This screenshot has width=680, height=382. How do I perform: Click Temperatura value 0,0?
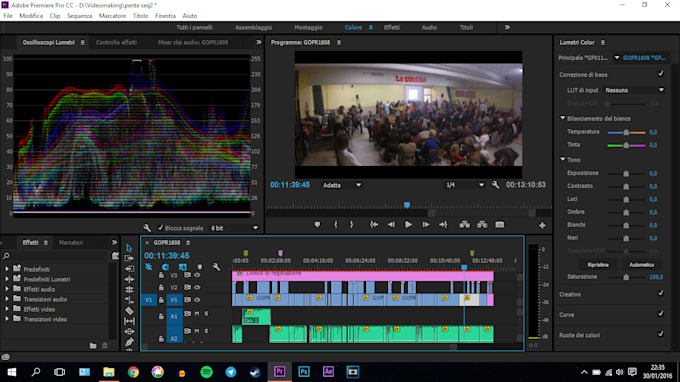click(653, 132)
